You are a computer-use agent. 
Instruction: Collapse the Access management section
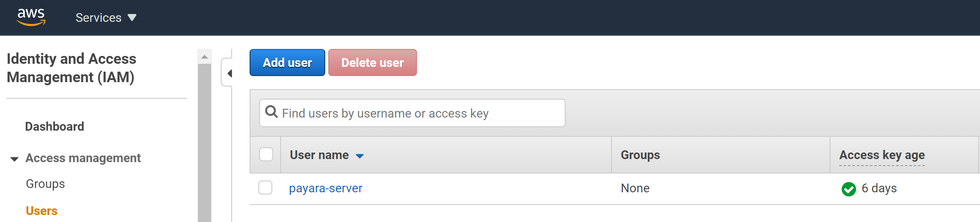(x=14, y=159)
